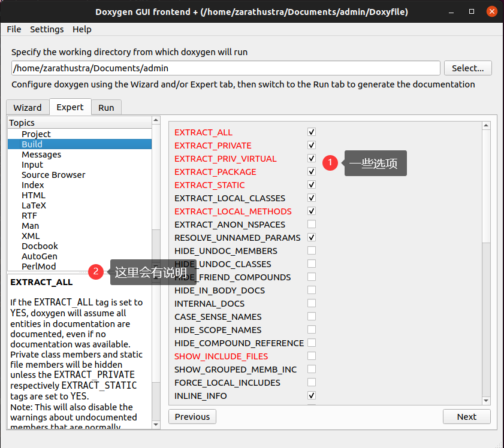Click the description panel scroll-down arrow
504x448 pixels.
[156, 425]
